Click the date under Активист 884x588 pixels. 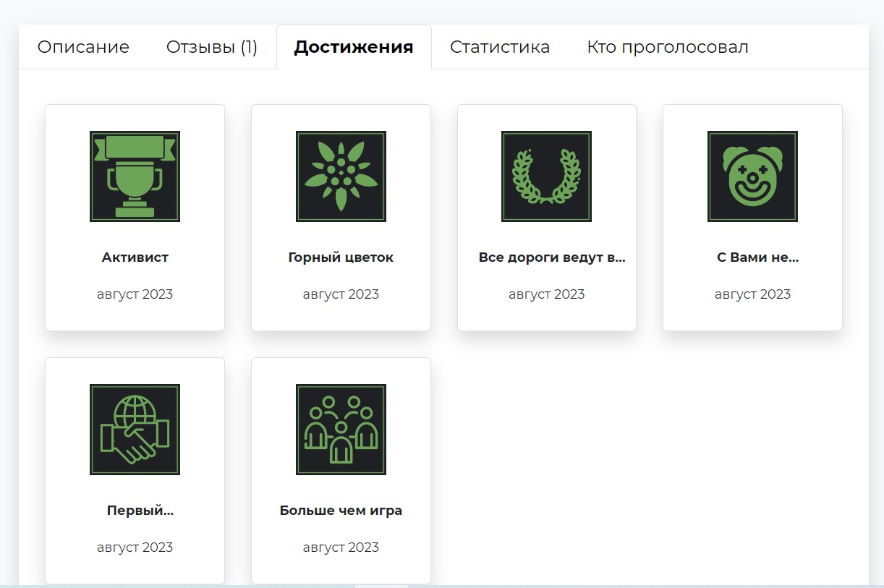tap(135, 294)
